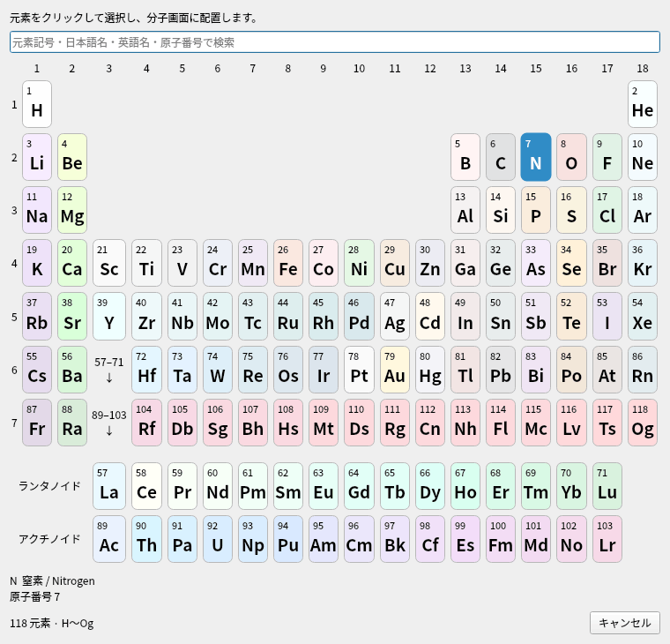Select Carbon (C) element
This screenshot has width=670, height=644.
(x=501, y=157)
